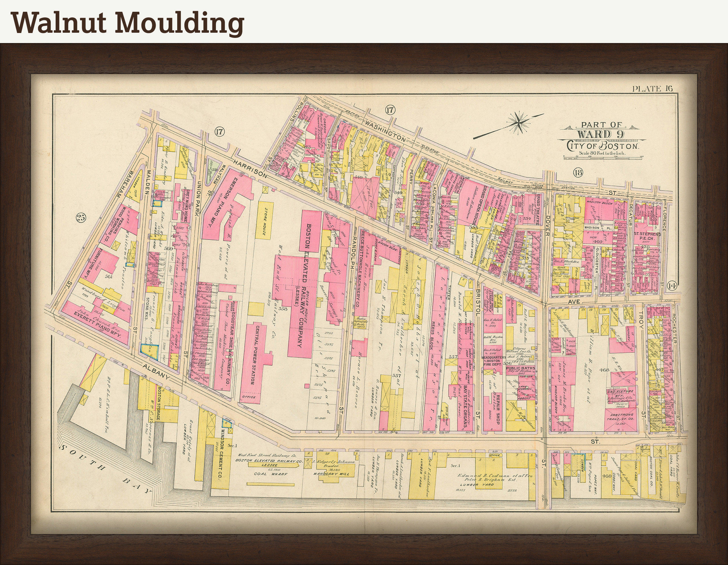Screen dimensions: 728x565
Task: Click the "ST. STEPHENS P.E. CH." label
Action: pos(647,236)
